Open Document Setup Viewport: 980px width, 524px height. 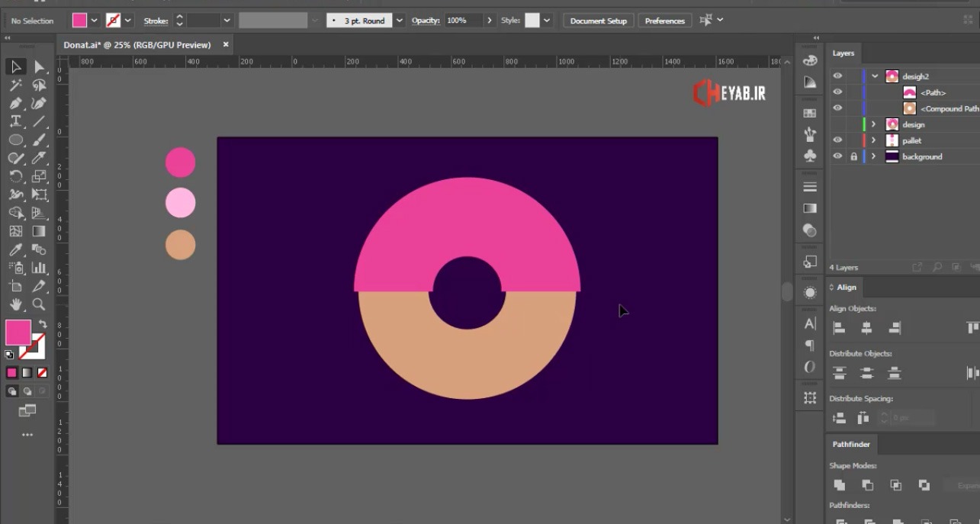(599, 21)
